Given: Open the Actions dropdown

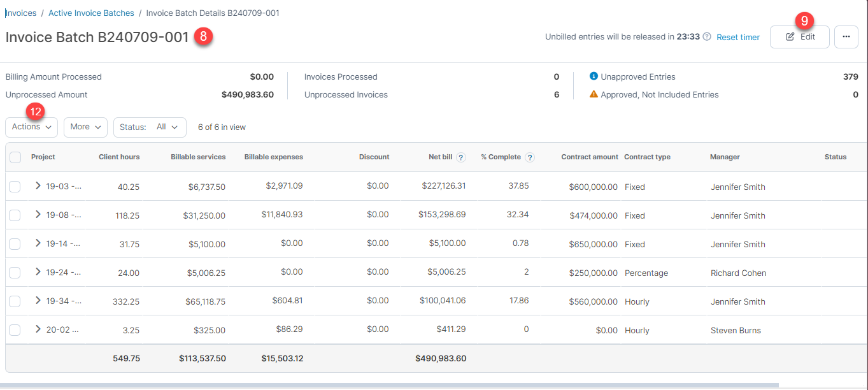Looking at the screenshot, I should click(31, 126).
